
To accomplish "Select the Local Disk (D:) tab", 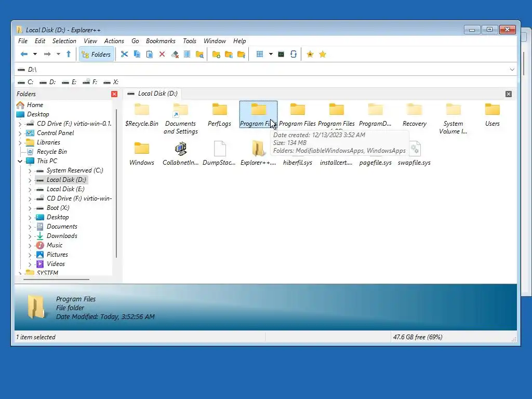I will 153,94.
